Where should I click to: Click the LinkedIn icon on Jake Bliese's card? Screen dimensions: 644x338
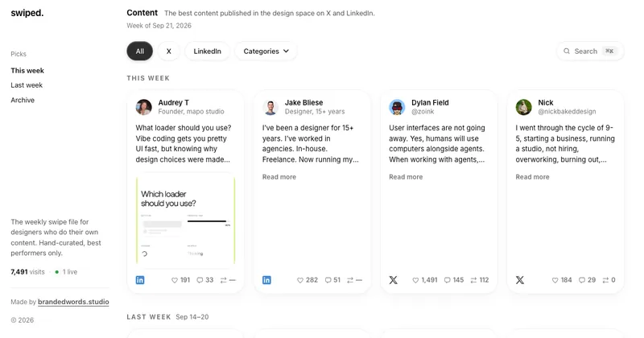point(266,280)
